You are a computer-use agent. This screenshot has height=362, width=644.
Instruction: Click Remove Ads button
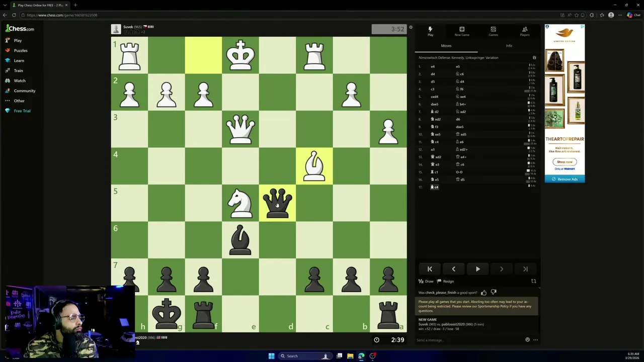click(565, 179)
